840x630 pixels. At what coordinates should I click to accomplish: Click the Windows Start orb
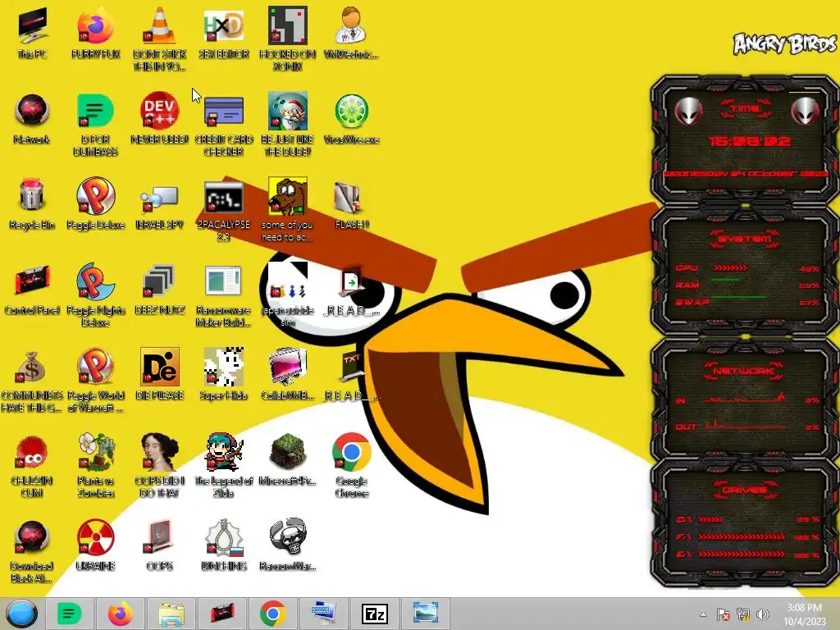click(x=22, y=614)
